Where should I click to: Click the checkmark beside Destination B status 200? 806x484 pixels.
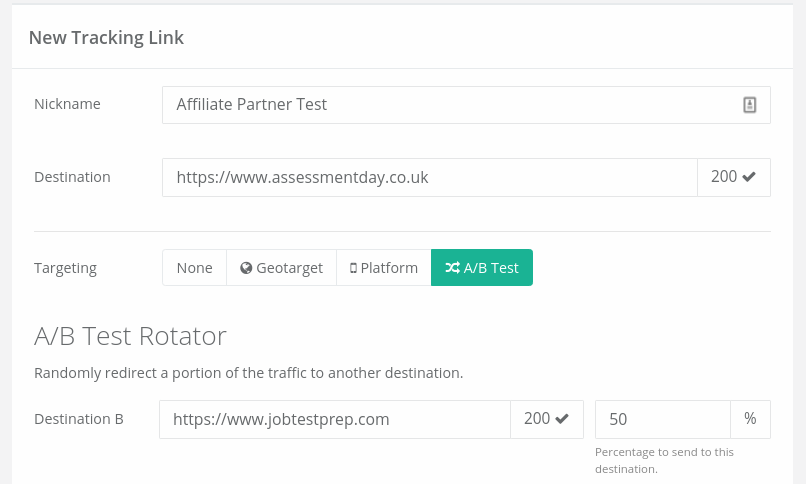[x=561, y=419]
